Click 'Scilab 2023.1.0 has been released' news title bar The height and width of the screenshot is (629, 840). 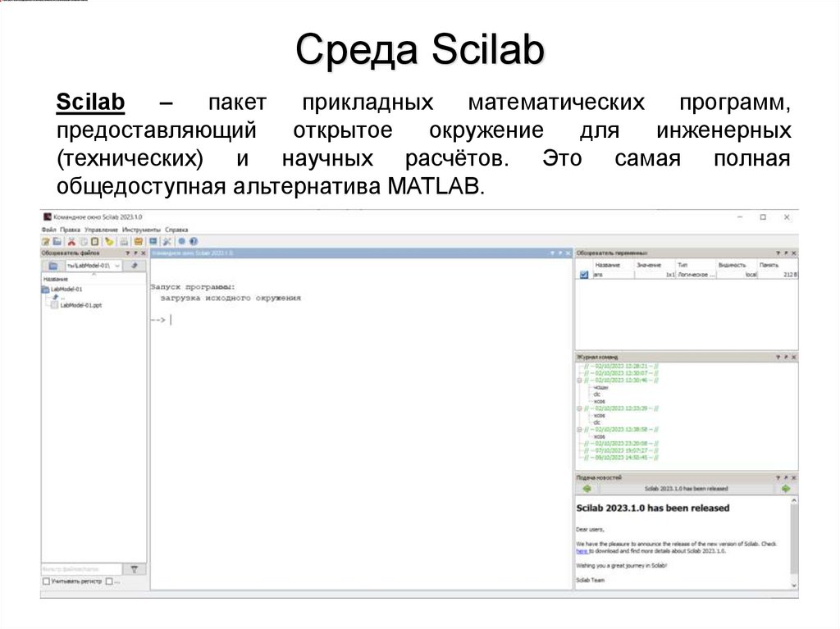coord(687,489)
